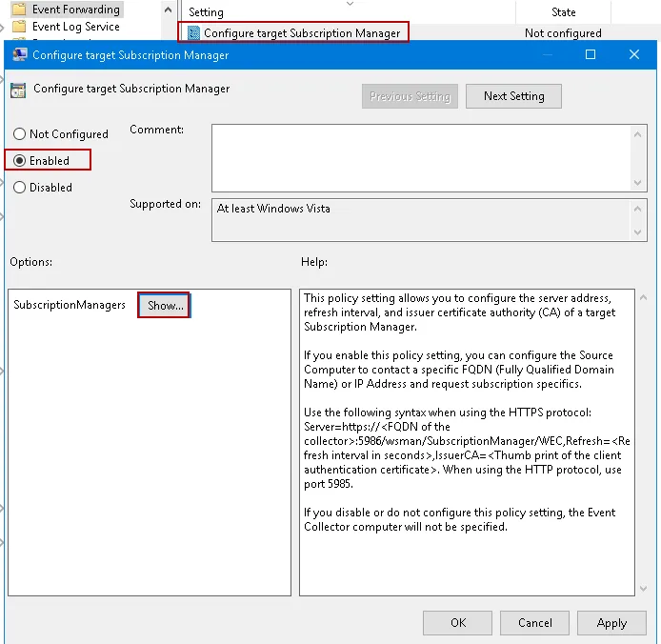The width and height of the screenshot is (661, 644).
Task: Click the State column header
Action: 563,12
